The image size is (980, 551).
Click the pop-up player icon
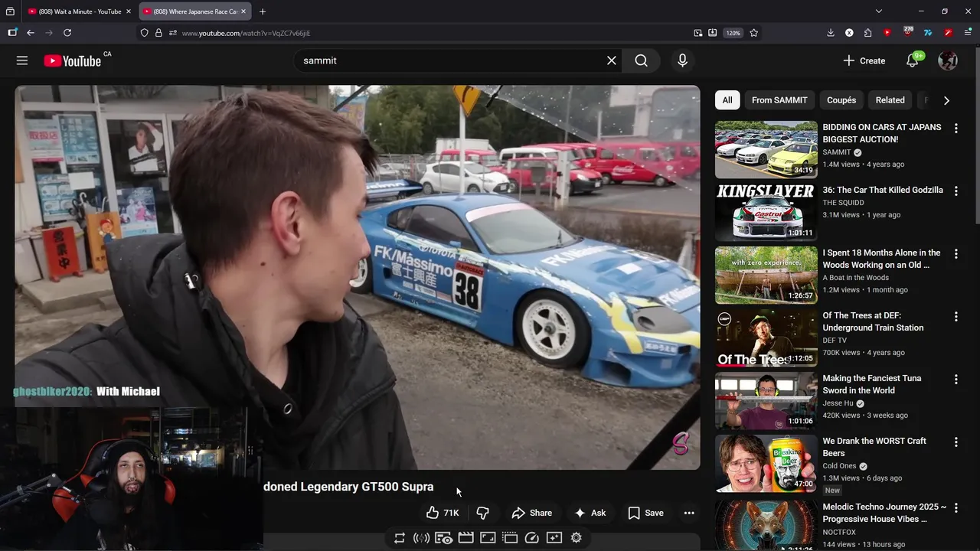[510, 538]
